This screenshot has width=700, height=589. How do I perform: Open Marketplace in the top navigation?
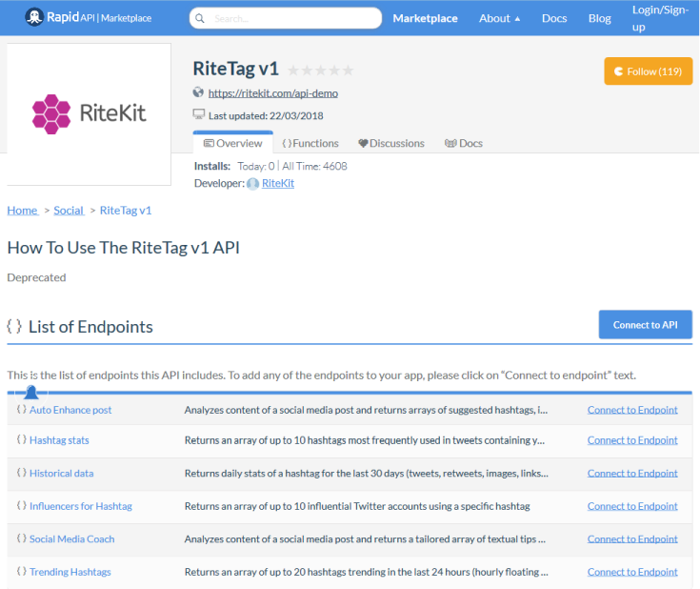tap(425, 18)
